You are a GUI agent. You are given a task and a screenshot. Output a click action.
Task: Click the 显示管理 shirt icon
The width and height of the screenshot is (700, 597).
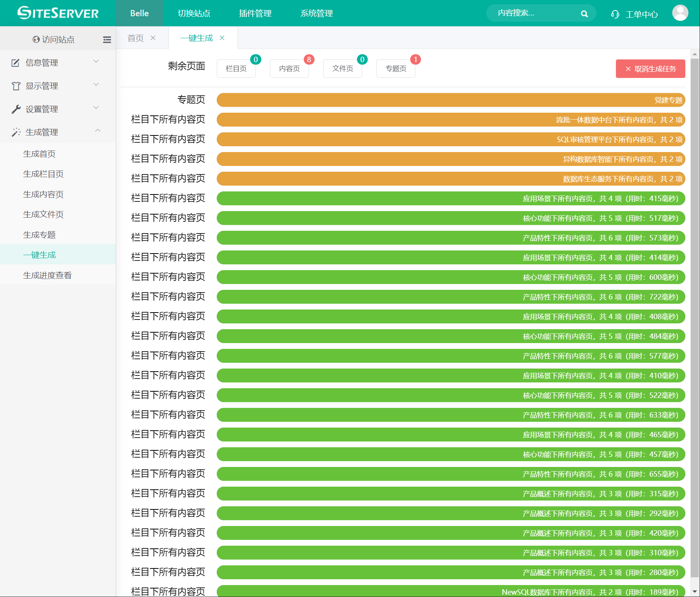[x=16, y=86]
